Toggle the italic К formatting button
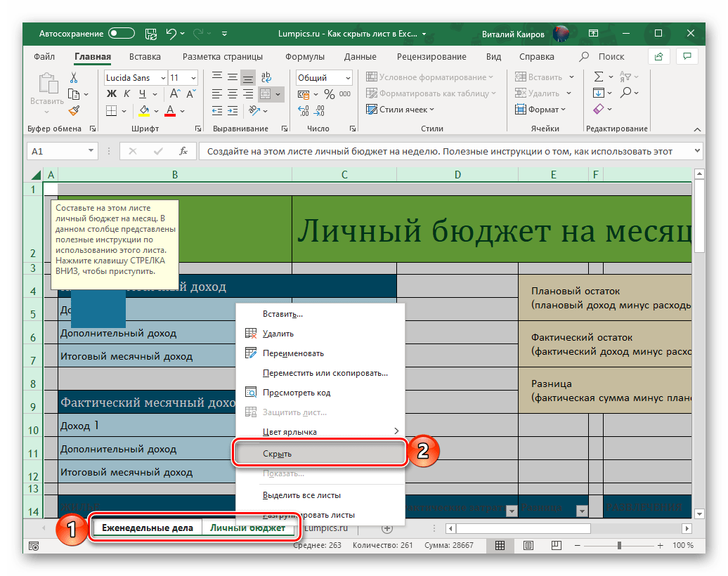The width and height of the screenshot is (728, 576). pos(127,93)
